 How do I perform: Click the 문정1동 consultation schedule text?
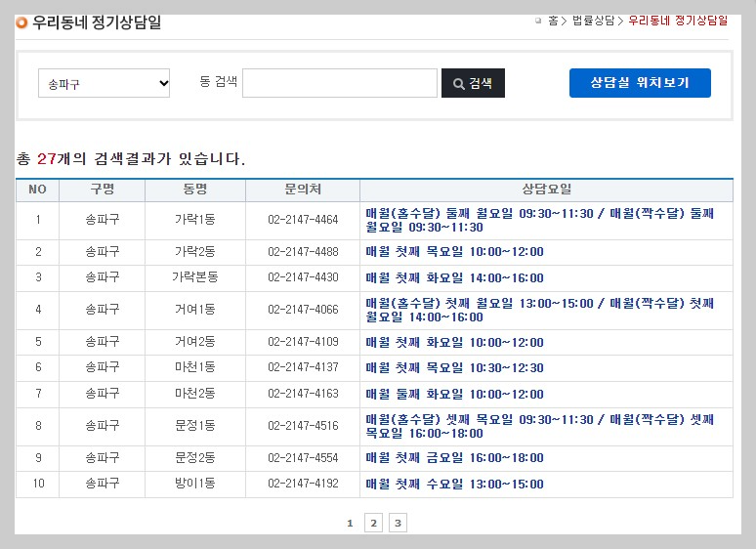539,427
